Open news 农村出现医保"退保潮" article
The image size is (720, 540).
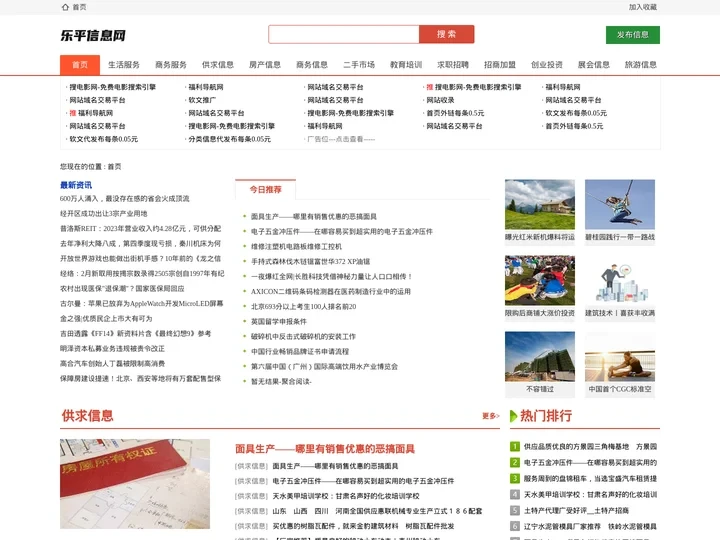122,289
